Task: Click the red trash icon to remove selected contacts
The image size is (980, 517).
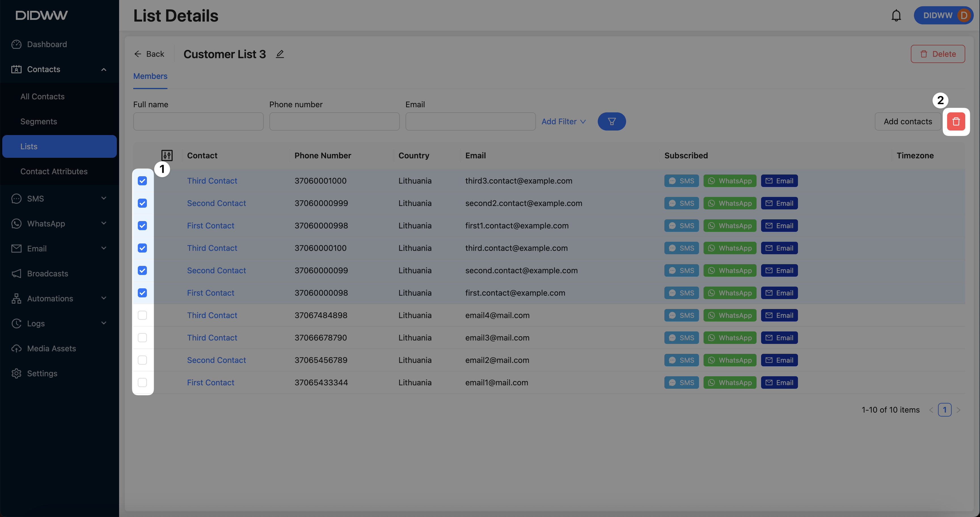Action: coord(956,121)
